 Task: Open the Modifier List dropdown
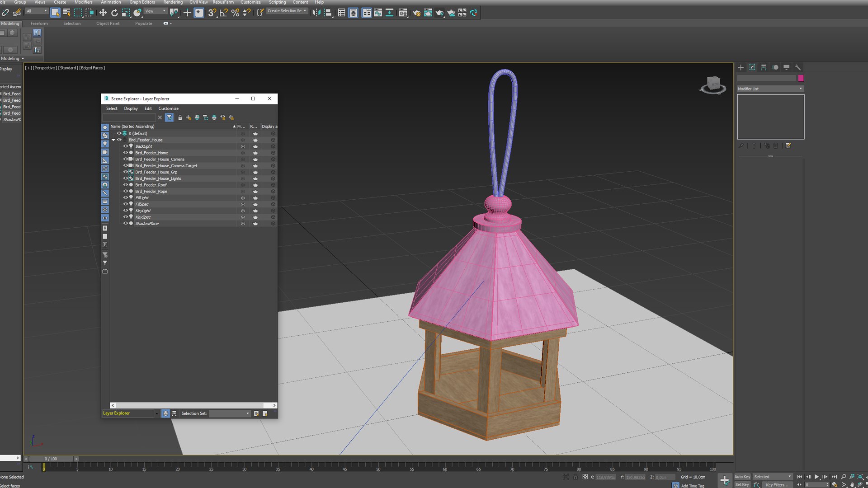tap(770, 89)
